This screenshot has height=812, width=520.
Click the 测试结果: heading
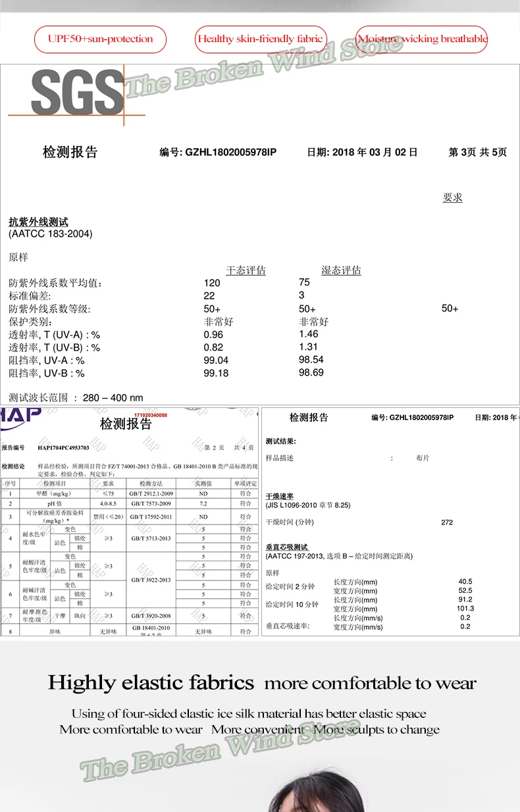click(x=280, y=441)
